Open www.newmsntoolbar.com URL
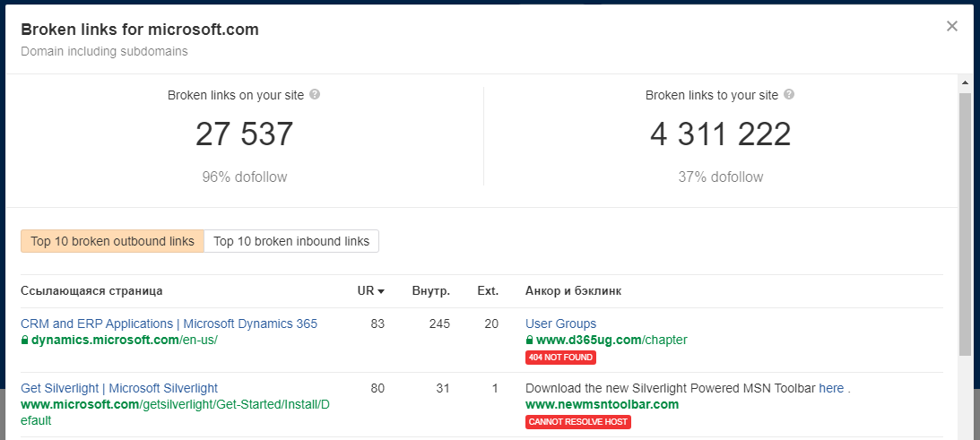The width and height of the screenshot is (980, 440). tap(602, 404)
